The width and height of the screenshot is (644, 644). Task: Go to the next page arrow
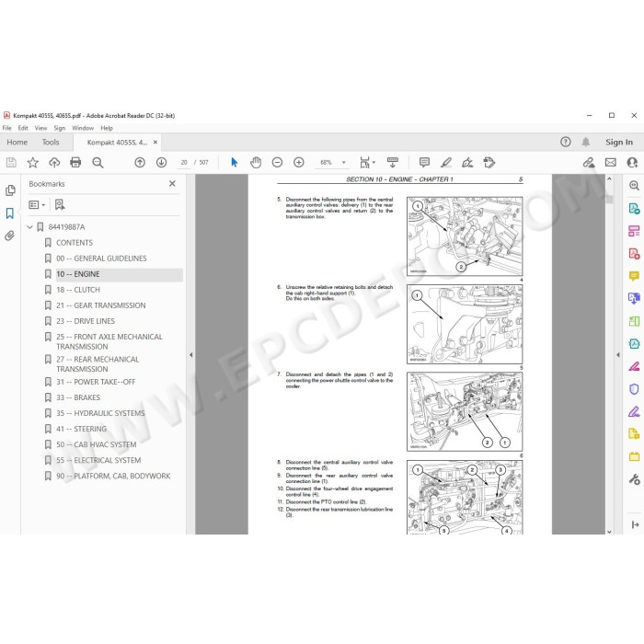[161, 163]
